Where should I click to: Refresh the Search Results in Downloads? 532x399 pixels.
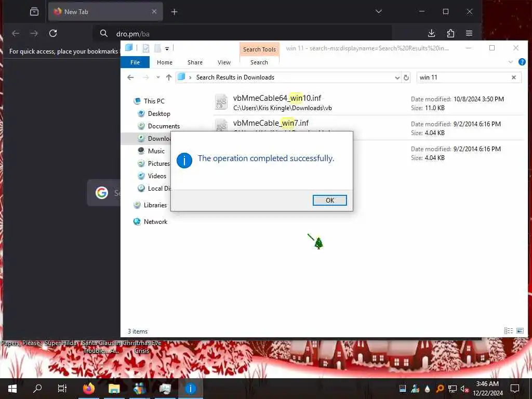point(406,78)
